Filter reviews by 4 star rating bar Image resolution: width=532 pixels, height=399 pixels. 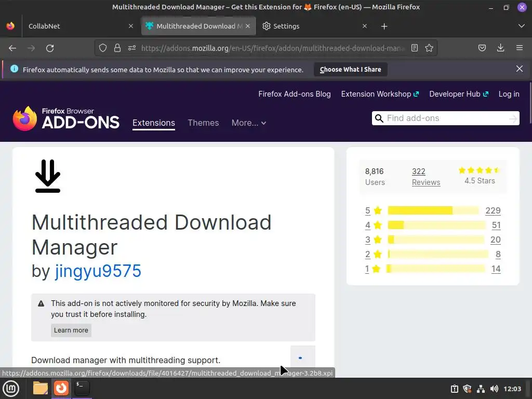437,225
